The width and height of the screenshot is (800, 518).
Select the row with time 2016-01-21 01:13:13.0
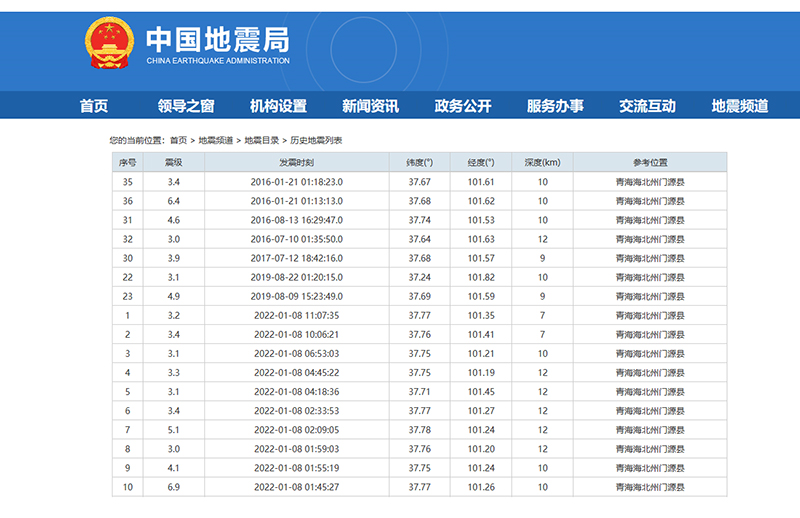point(297,201)
